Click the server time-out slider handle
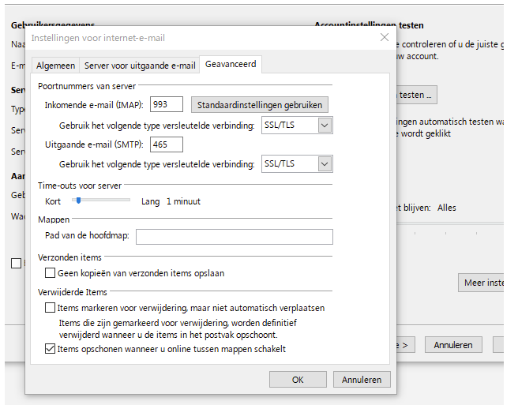The width and height of the screenshot is (518, 420). [x=77, y=201]
